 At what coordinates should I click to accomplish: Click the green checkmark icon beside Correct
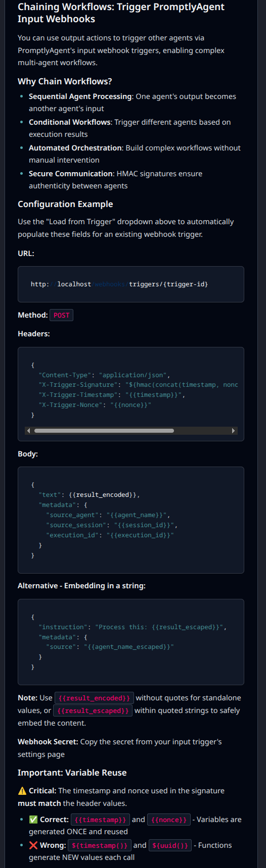coord(33,820)
